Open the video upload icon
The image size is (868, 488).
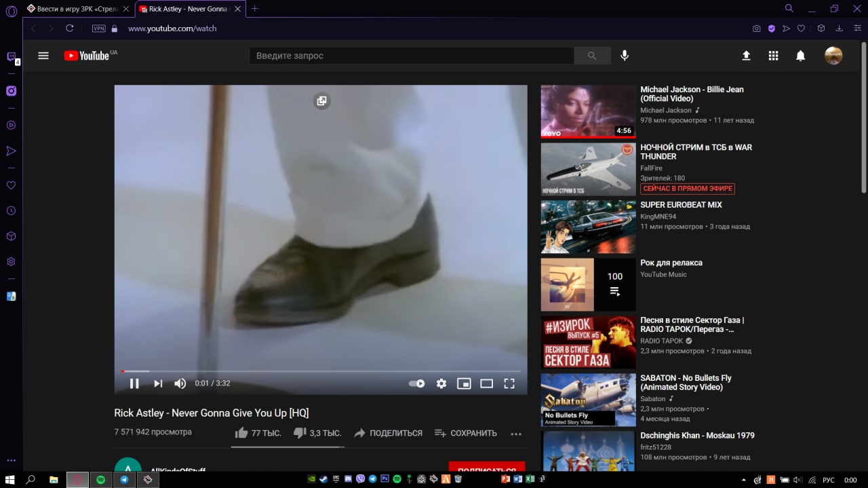coord(746,56)
